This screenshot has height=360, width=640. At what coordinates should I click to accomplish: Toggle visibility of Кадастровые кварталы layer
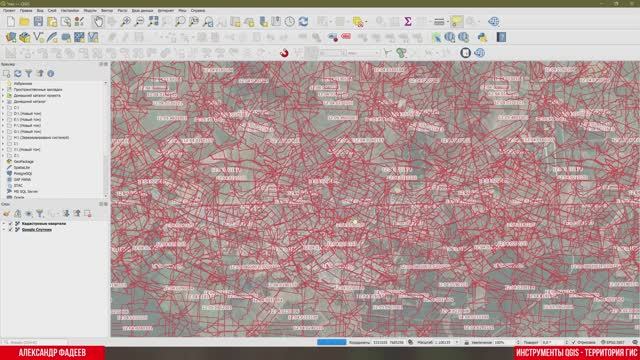(11, 224)
